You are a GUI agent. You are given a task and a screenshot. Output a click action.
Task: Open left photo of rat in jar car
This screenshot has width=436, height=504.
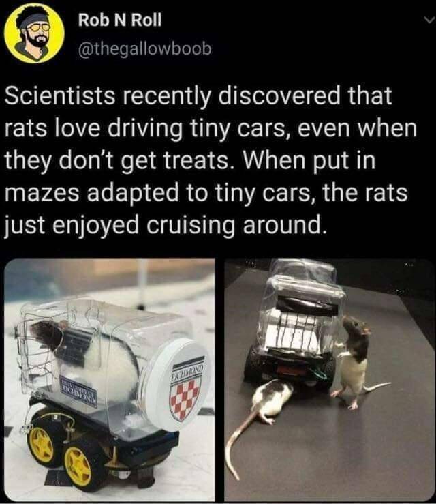pyautogui.click(x=110, y=380)
